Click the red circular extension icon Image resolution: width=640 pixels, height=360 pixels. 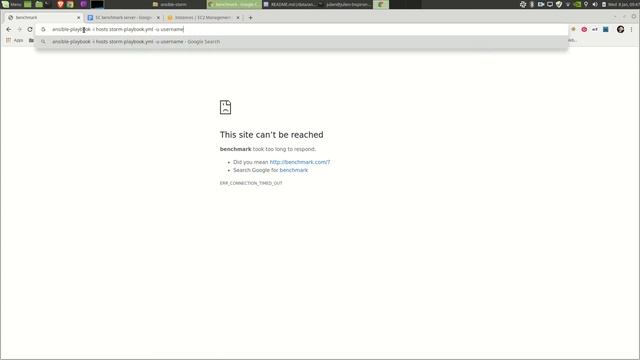point(584,29)
